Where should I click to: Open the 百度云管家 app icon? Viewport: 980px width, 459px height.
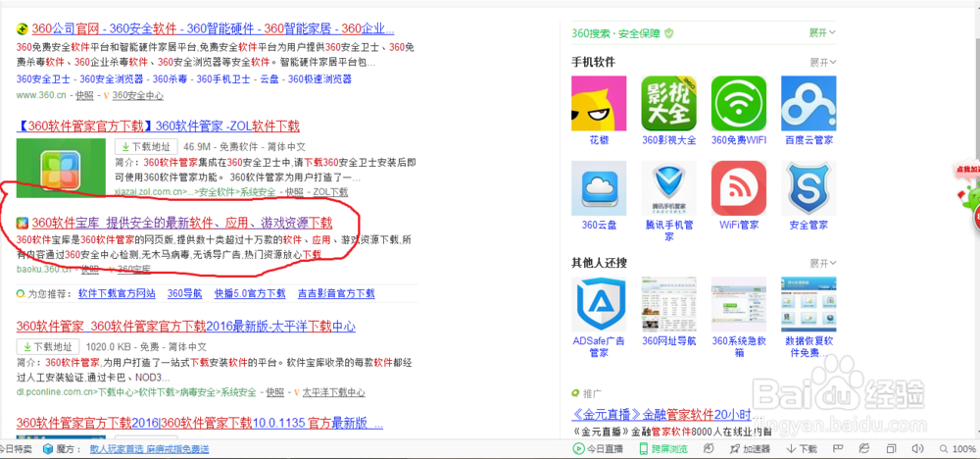pos(808,103)
